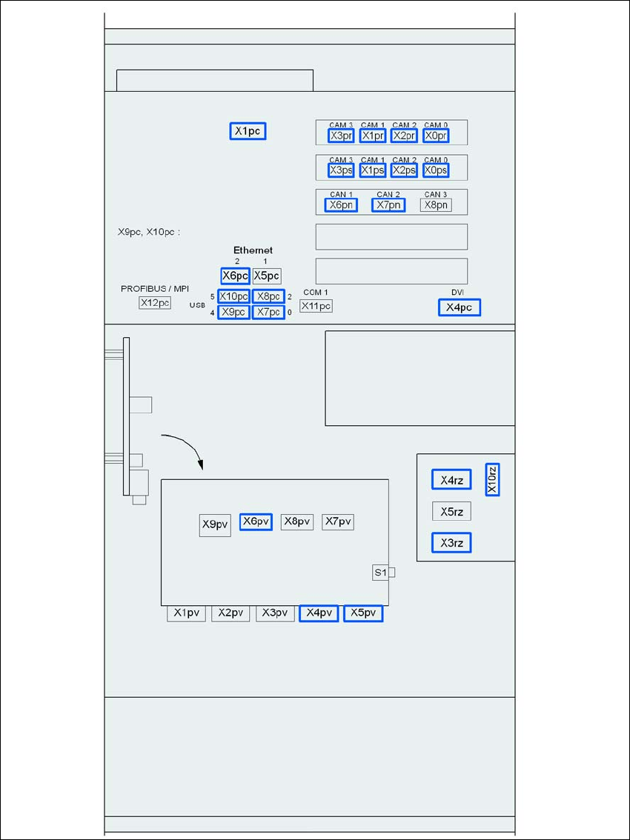This screenshot has height=840, width=630.
Task: Click the X0pr connector box
Action: 435,136
